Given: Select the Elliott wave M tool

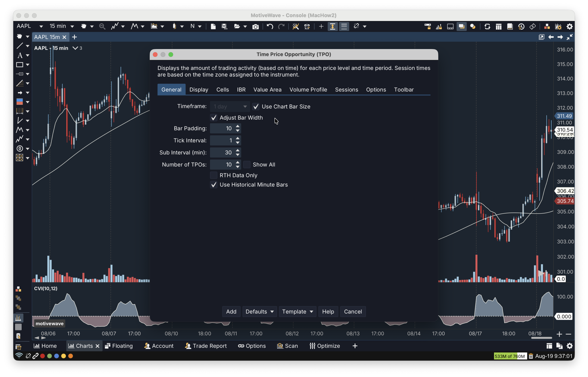Looking at the screenshot, I should pyautogui.click(x=20, y=130).
